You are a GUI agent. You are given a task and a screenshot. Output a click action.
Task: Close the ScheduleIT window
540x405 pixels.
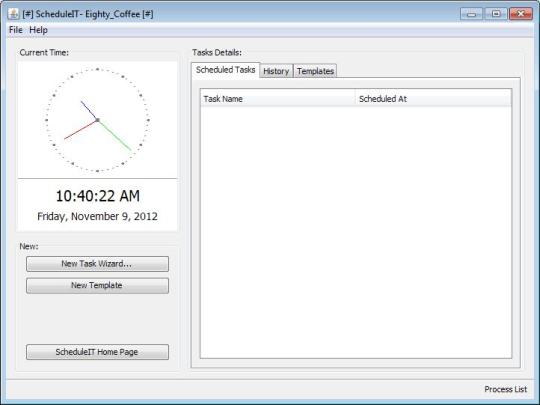521,14
